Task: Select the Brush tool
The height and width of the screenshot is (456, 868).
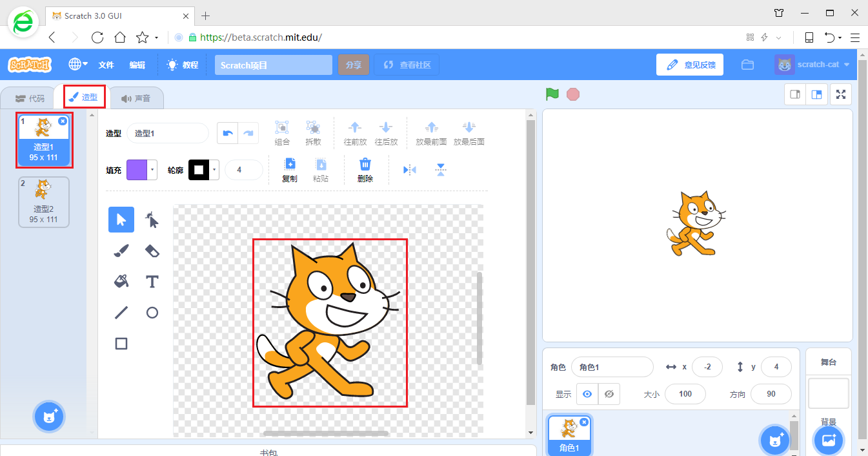Action: [121, 251]
